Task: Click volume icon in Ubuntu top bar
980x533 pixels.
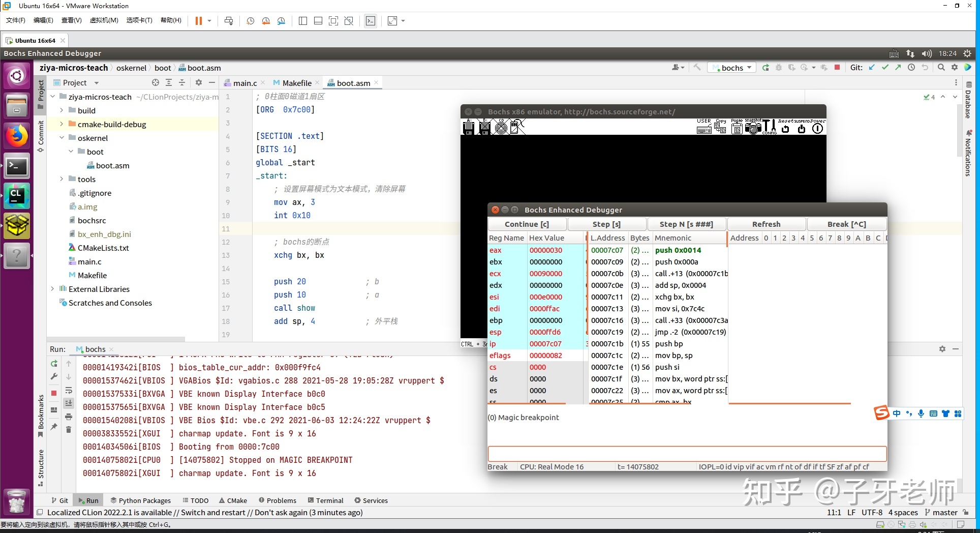Action: (x=927, y=53)
